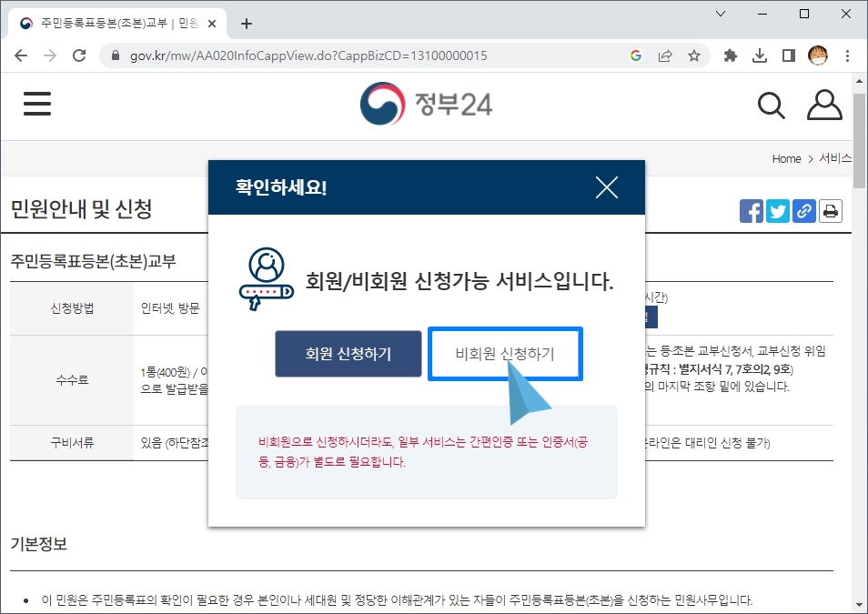868x614 pixels.
Task: Click 주민등록표등본(초본)교부 subheading
Action: [93, 261]
